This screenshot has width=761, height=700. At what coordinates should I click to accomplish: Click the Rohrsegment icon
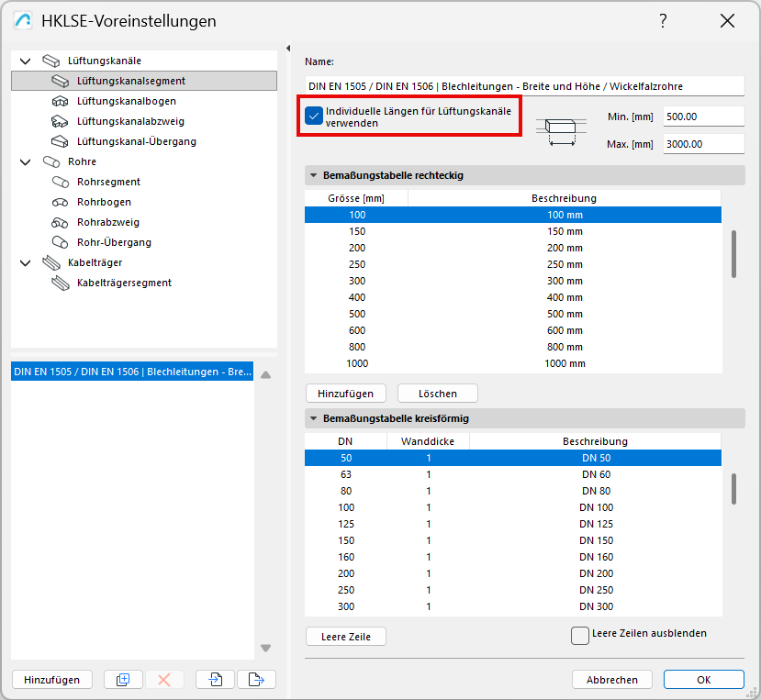coord(61,182)
